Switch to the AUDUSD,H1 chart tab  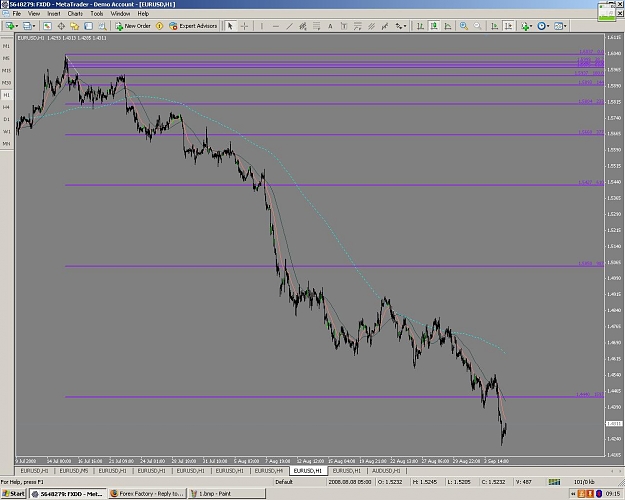point(386,471)
